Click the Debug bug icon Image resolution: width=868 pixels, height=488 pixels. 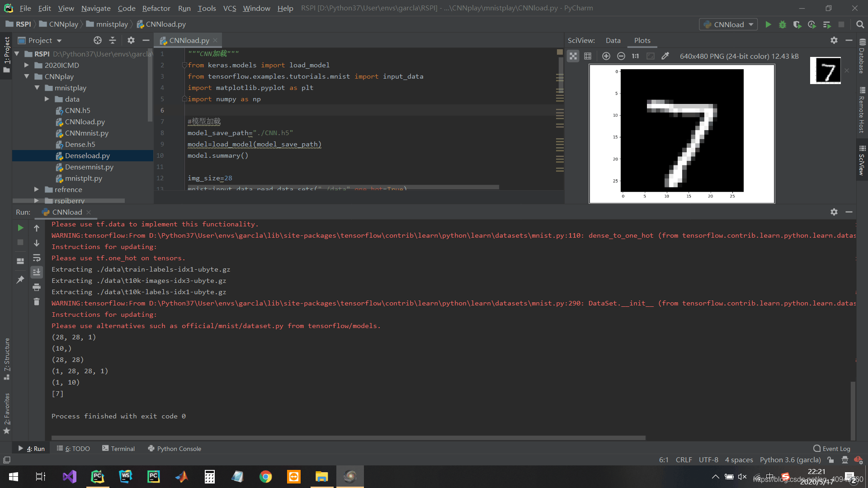click(x=783, y=24)
